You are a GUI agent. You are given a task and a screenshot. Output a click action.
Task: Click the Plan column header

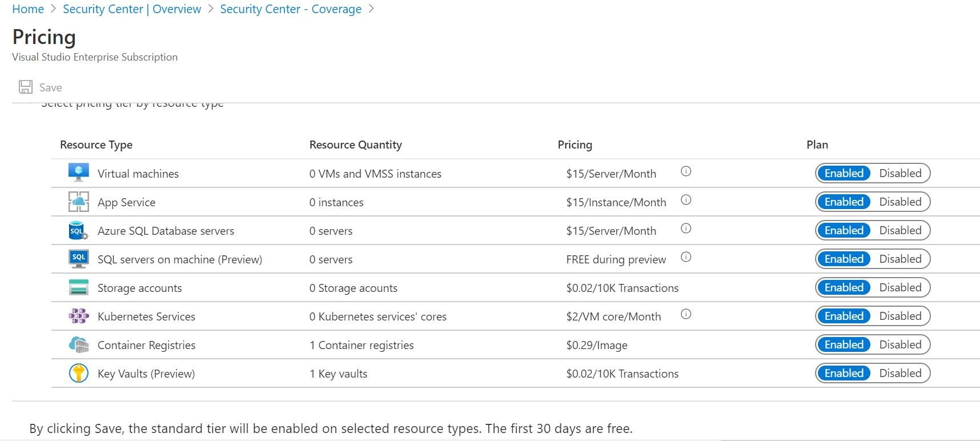[817, 145]
